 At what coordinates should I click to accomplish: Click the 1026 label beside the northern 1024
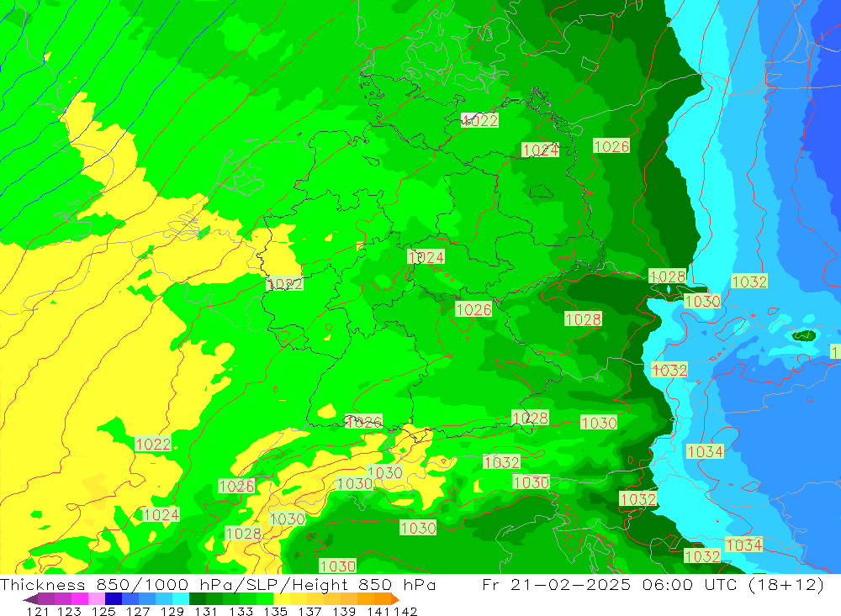(x=611, y=146)
